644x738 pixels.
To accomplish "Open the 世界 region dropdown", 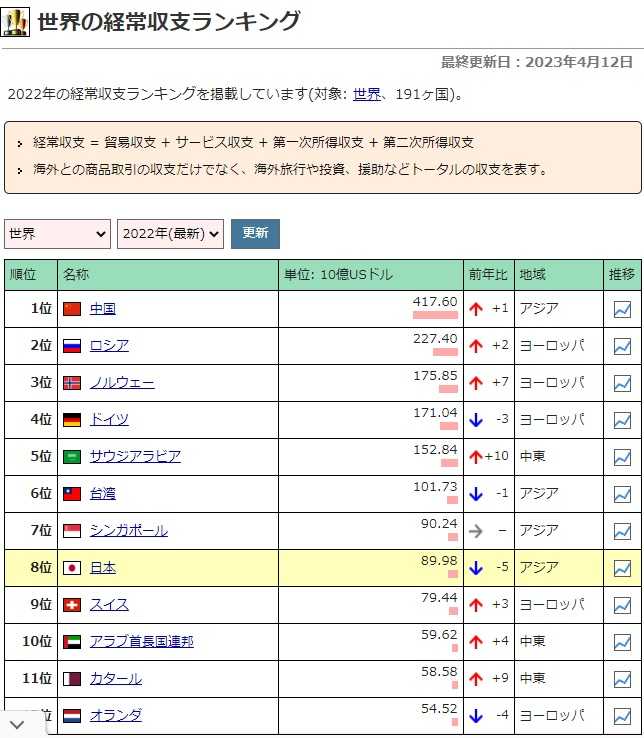I will pyautogui.click(x=57, y=234).
